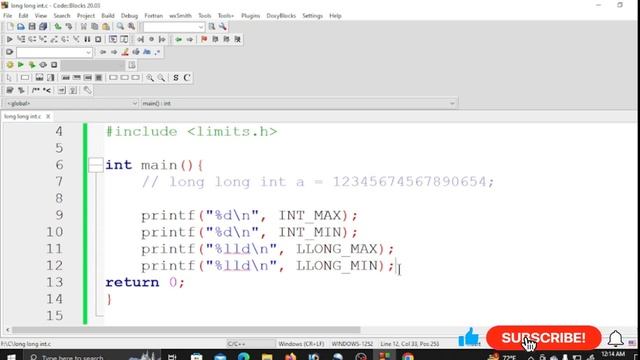Click the bold S toolbar icon
This screenshot has width=640, height=360.
point(176,78)
